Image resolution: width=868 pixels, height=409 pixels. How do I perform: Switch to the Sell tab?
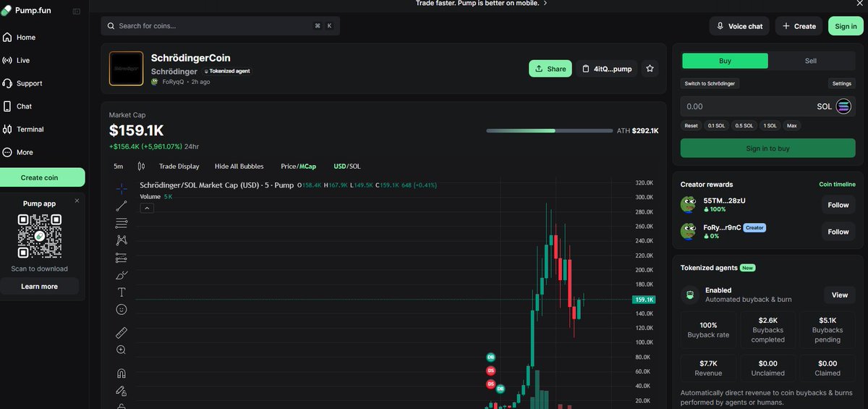click(811, 61)
